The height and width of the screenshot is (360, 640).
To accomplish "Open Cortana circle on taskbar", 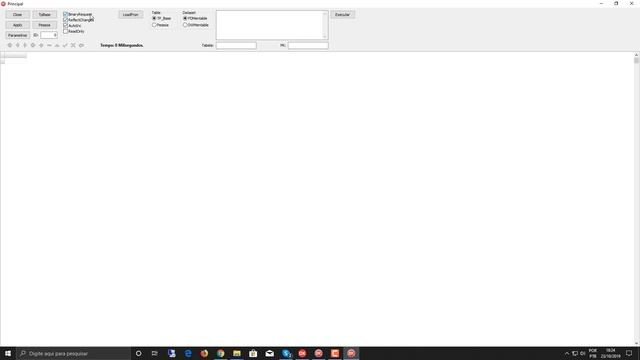I will (138, 353).
